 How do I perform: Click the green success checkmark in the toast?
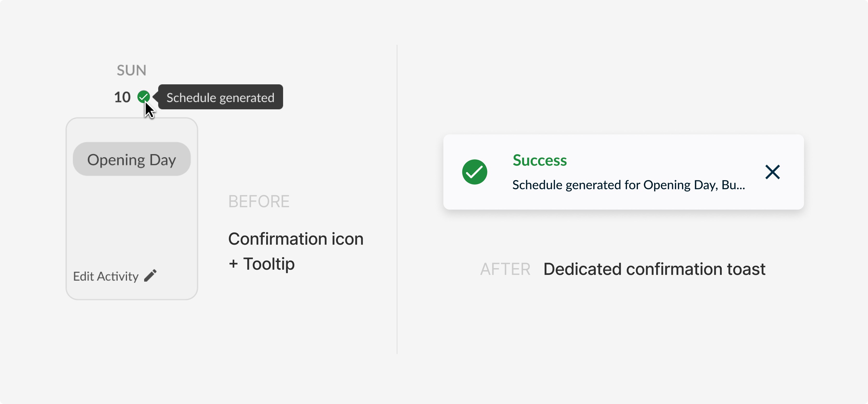(x=474, y=172)
